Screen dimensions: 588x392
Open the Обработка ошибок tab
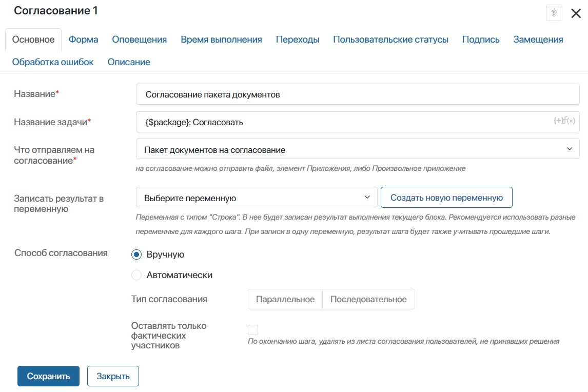pyautogui.click(x=53, y=62)
